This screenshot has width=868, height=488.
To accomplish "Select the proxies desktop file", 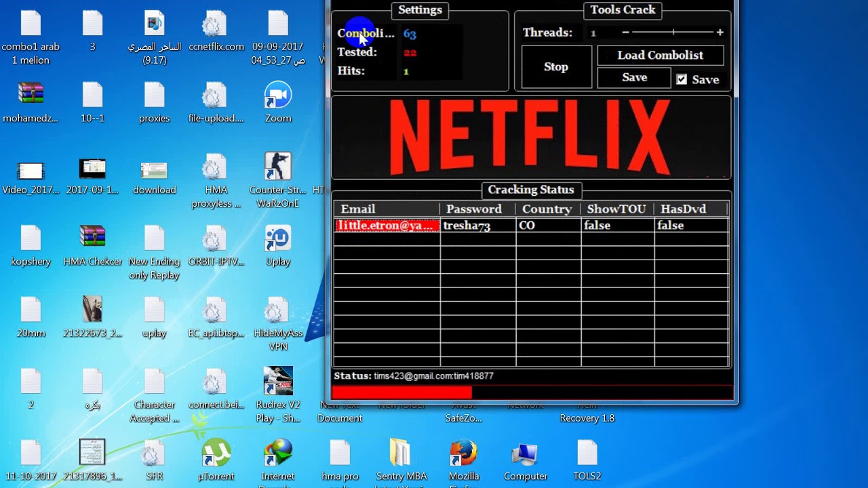I will pyautogui.click(x=155, y=102).
